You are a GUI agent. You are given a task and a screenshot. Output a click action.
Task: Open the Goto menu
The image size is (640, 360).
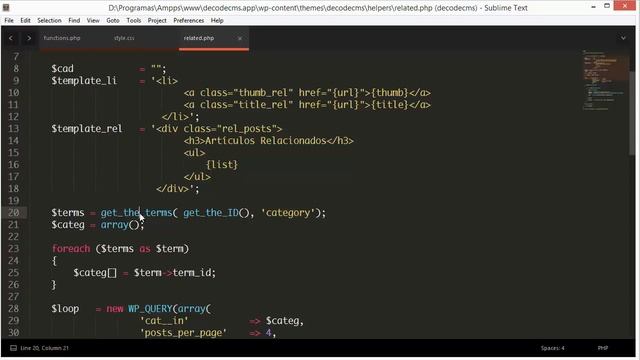113,20
